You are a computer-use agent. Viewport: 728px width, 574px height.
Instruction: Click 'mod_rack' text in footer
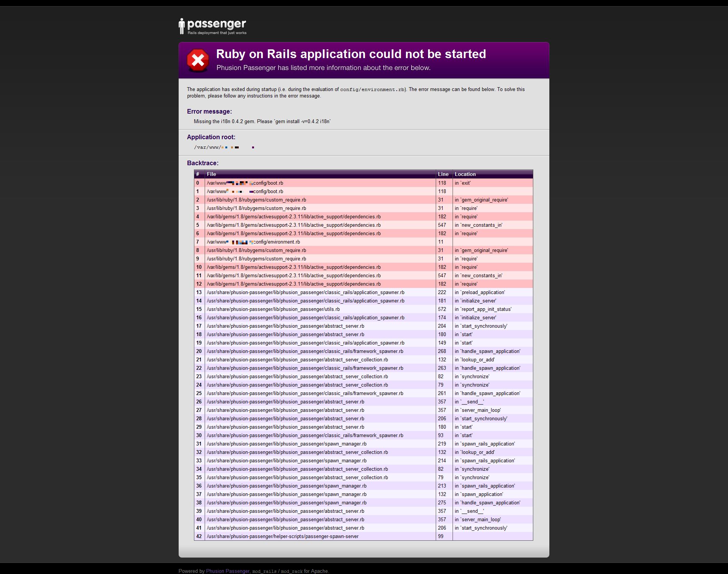pyautogui.click(x=292, y=571)
